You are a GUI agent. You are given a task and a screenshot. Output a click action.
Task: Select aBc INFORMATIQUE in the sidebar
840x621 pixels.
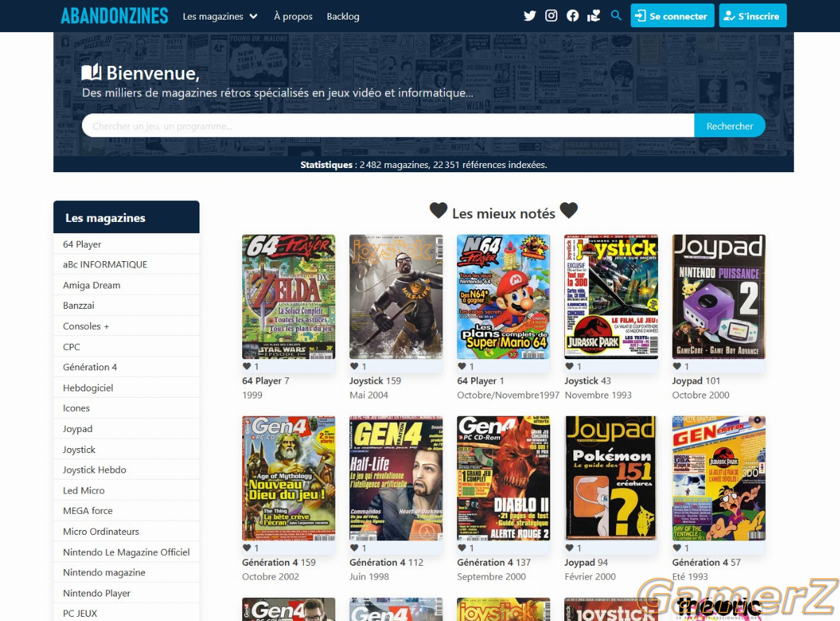126,265
